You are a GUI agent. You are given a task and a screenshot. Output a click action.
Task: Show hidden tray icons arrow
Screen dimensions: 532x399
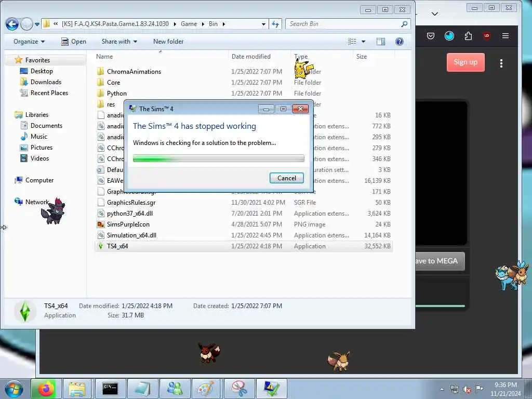click(442, 390)
